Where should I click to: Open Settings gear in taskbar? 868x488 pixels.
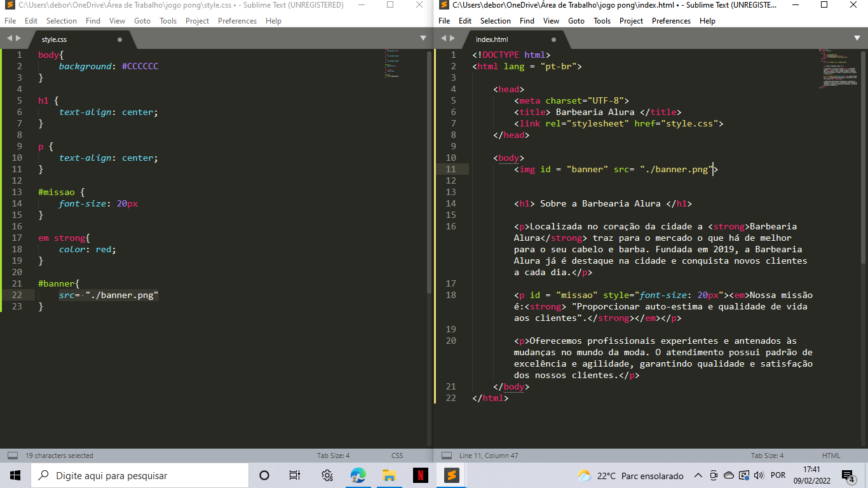(327, 475)
